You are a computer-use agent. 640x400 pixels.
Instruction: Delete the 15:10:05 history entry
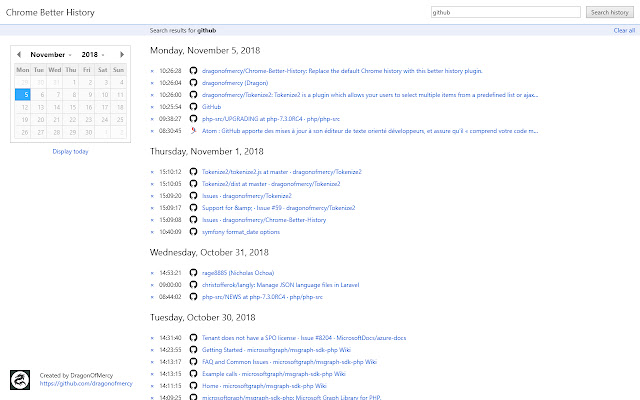click(x=152, y=184)
